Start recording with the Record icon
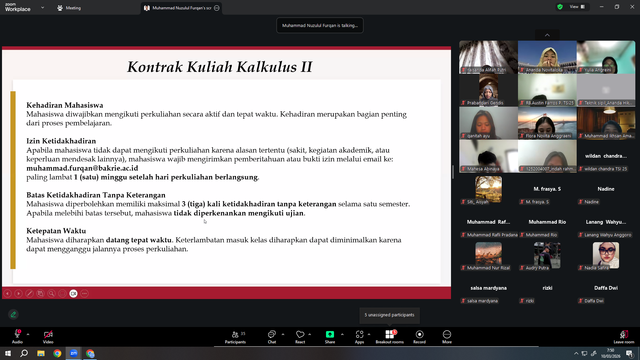640x360 pixels. tap(419, 334)
